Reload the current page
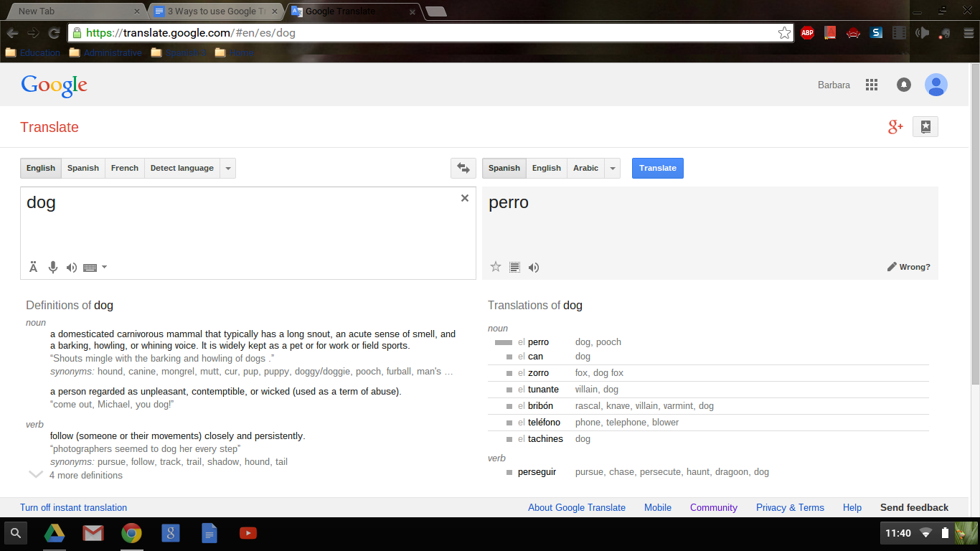Image resolution: width=980 pixels, height=551 pixels. (54, 33)
